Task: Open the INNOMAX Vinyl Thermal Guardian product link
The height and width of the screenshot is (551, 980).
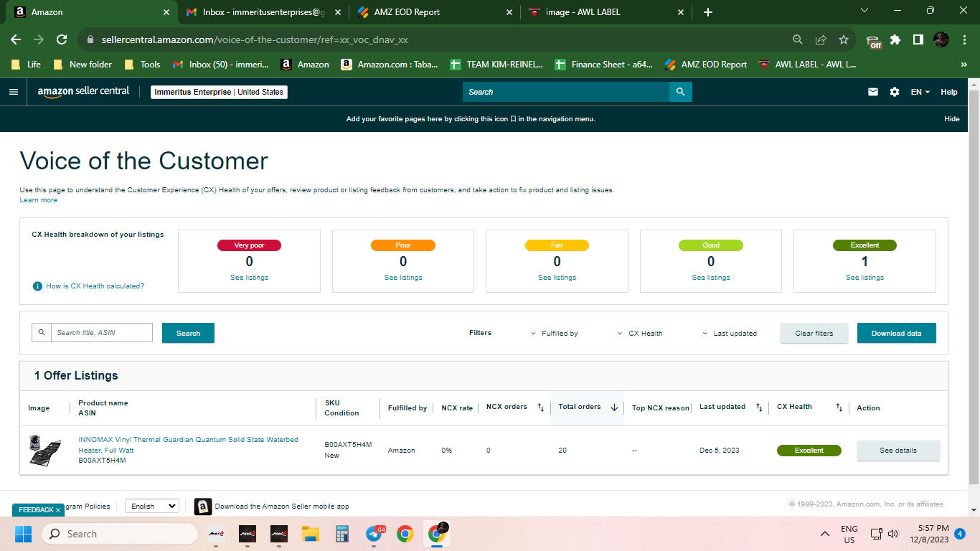Action: coord(188,445)
